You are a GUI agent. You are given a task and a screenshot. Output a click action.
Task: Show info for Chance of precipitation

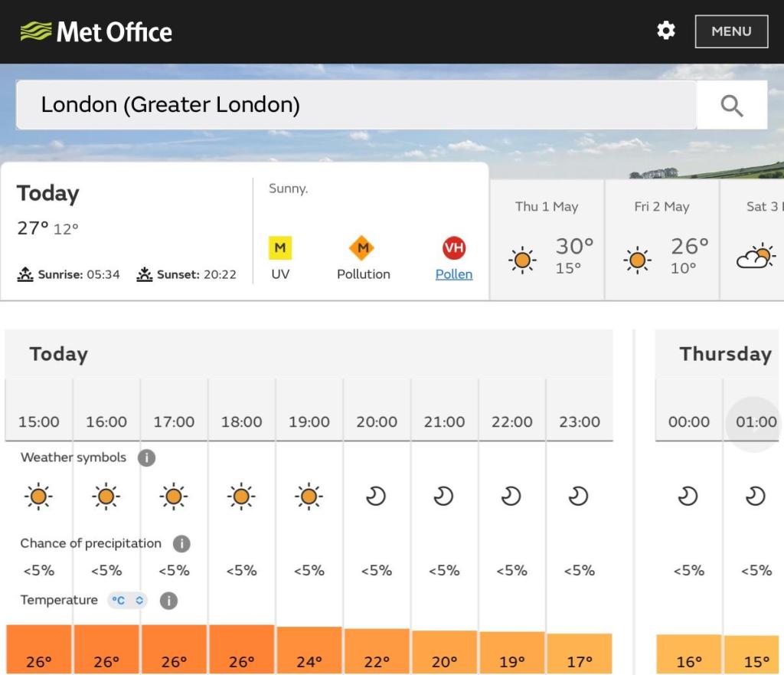(x=181, y=544)
